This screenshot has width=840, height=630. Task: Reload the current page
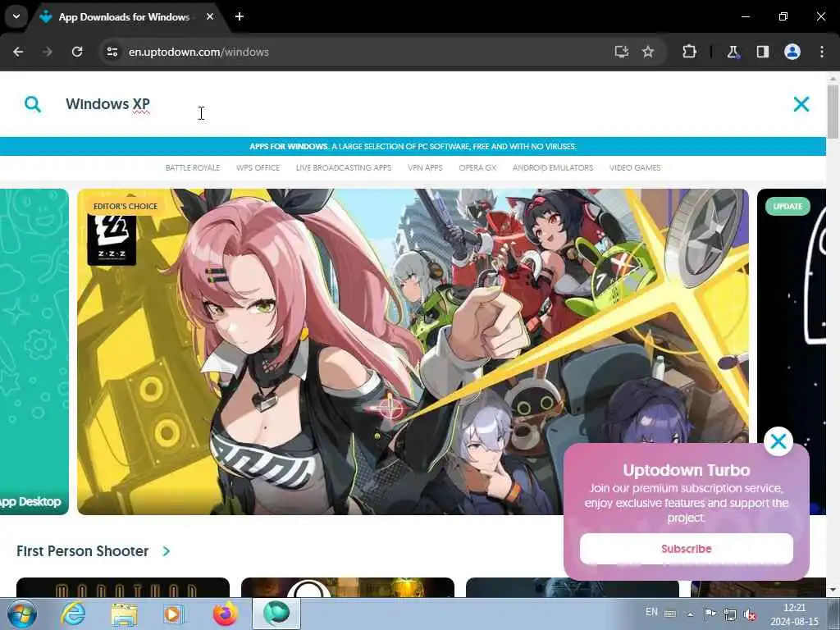coord(77,52)
